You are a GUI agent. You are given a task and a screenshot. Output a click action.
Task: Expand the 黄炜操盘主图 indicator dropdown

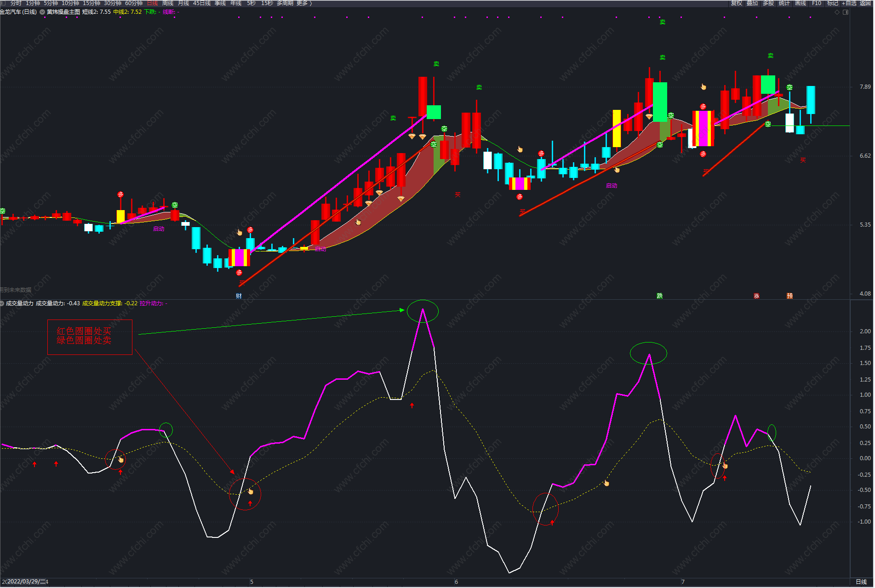[43, 12]
